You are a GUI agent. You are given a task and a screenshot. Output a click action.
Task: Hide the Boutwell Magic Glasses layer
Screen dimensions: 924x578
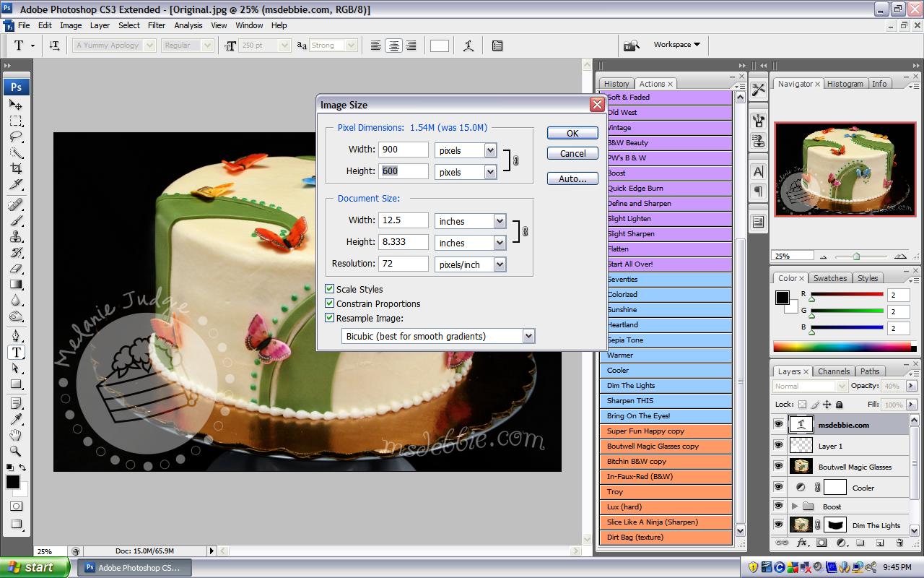click(778, 467)
